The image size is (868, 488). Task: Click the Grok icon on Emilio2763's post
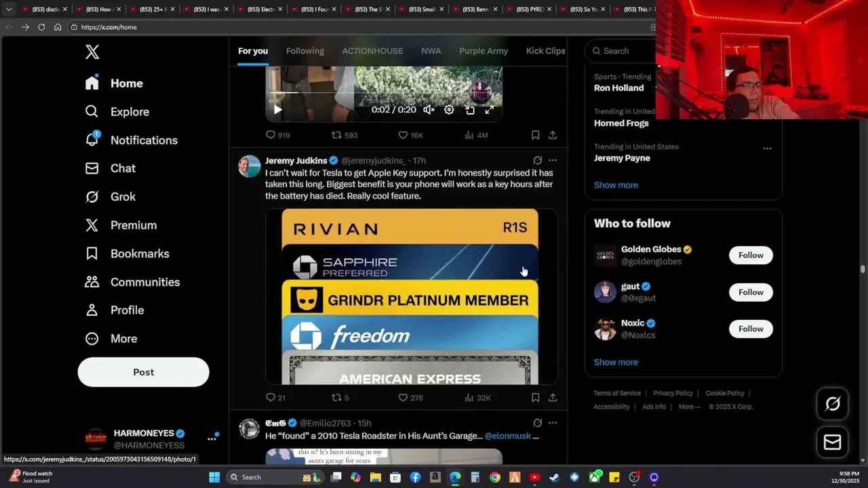tap(537, 423)
